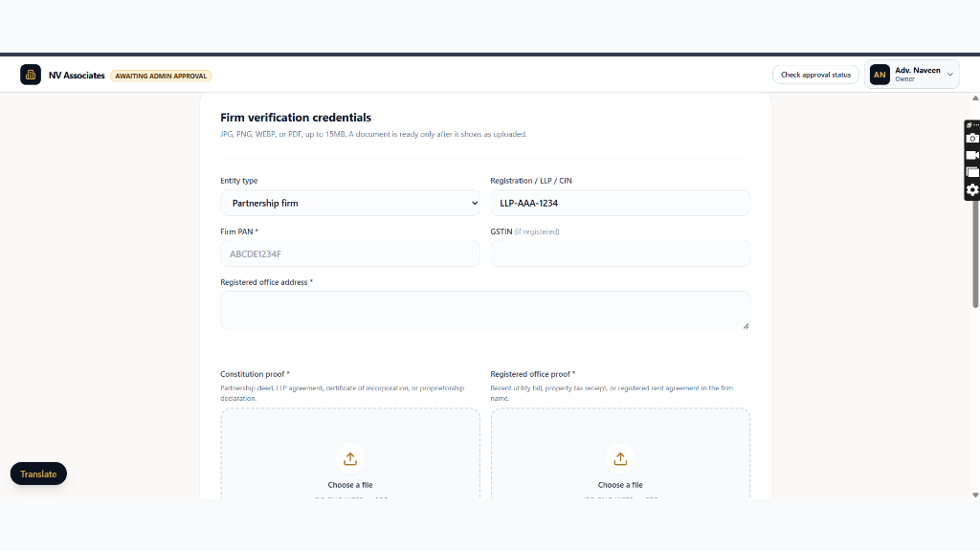Image resolution: width=980 pixels, height=551 pixels.
Task: Click the 'Partnership deed, LLP agreement' description text
Action: pyautogui.click(x=343, y=393)
